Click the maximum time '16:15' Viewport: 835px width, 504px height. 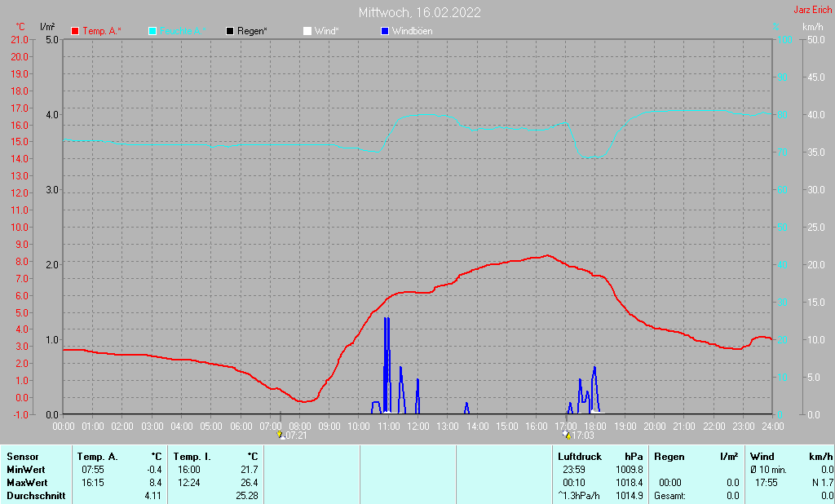pos(93,483)
